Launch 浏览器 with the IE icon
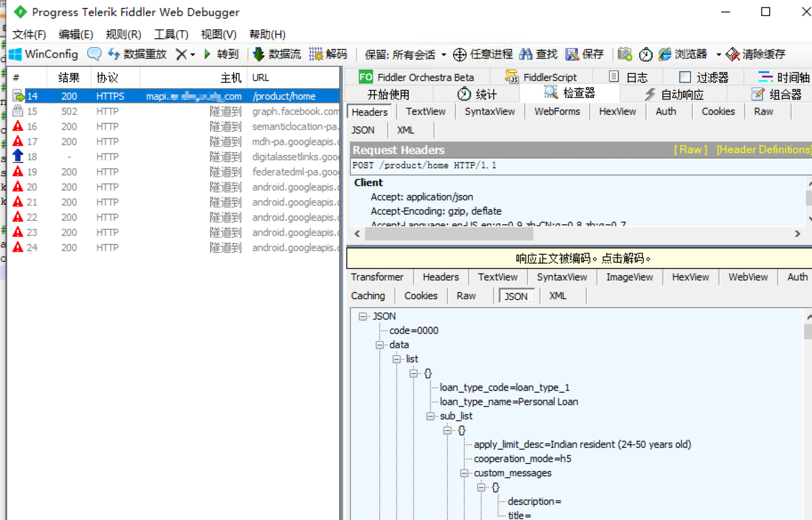 coord(665,54)
